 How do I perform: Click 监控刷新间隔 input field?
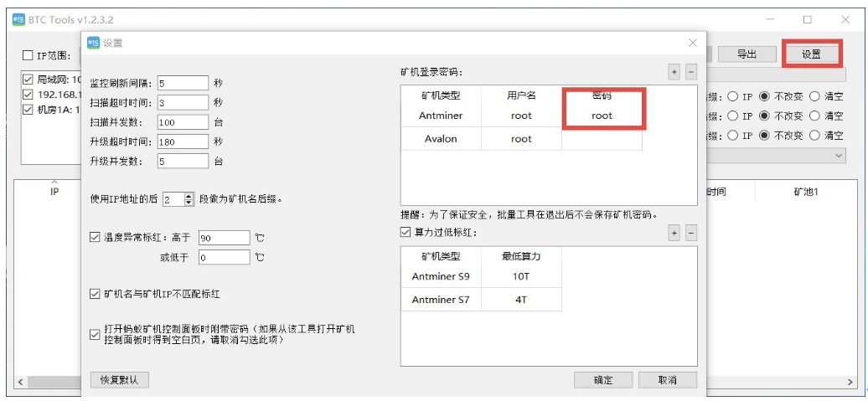click(183, 83)
